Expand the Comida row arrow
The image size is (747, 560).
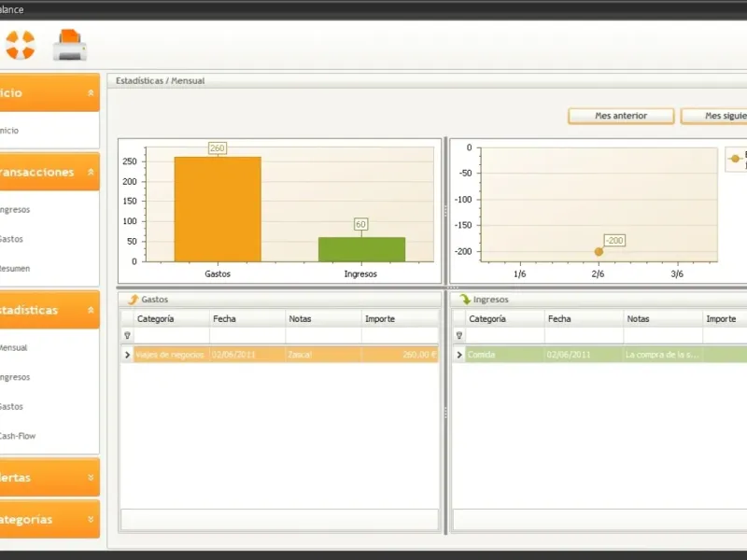tap(459, 355)
